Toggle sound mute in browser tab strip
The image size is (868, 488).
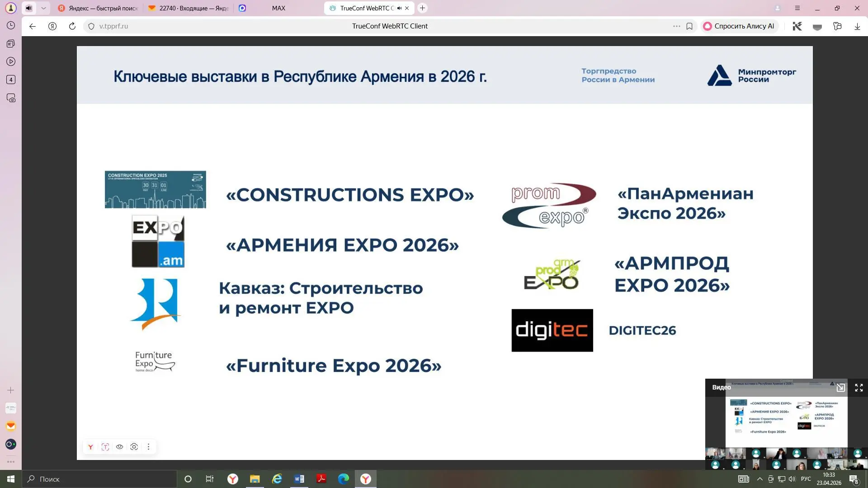click(29, 8)
